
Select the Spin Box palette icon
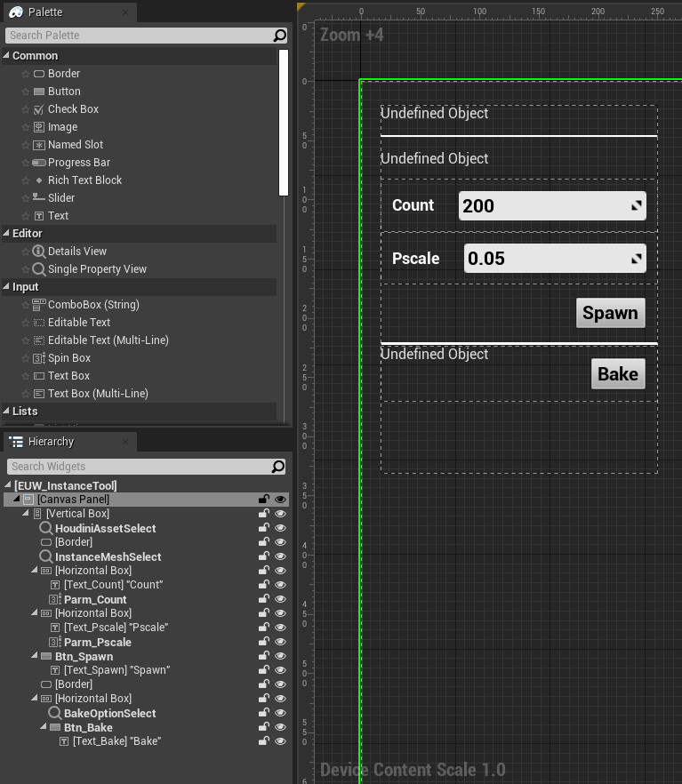(x=38, y=358)
